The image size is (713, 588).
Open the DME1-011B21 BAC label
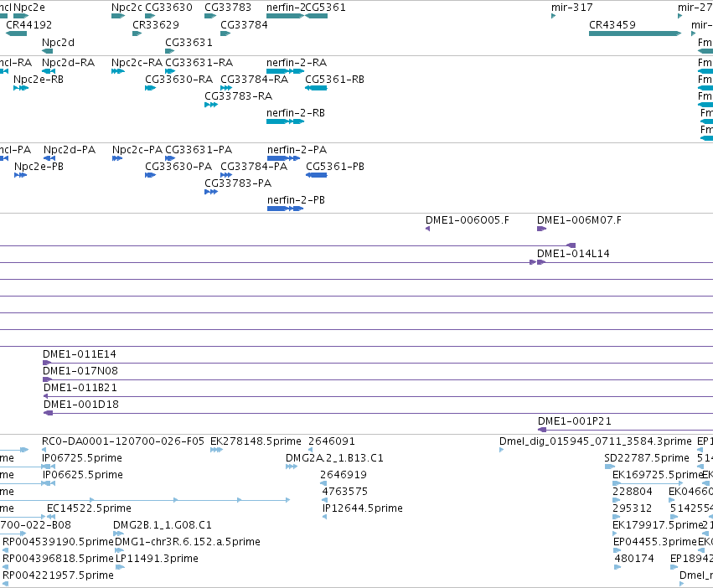click(80, 388)
